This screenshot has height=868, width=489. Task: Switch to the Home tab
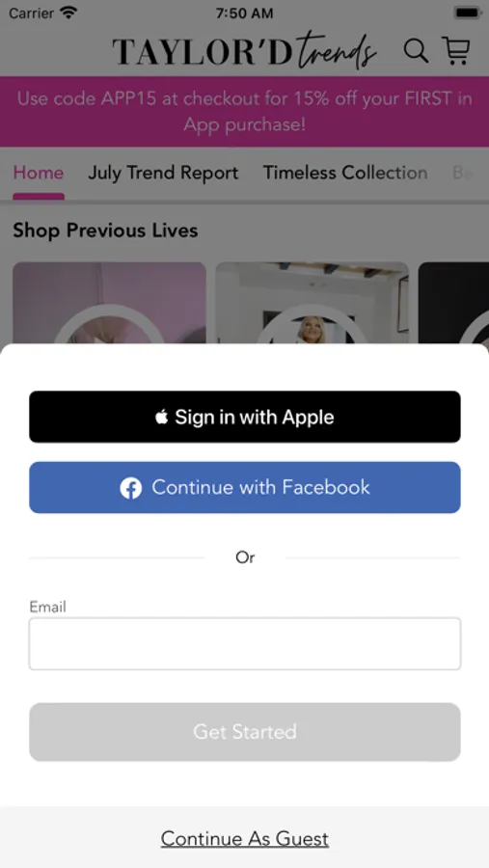click(39, 173)
